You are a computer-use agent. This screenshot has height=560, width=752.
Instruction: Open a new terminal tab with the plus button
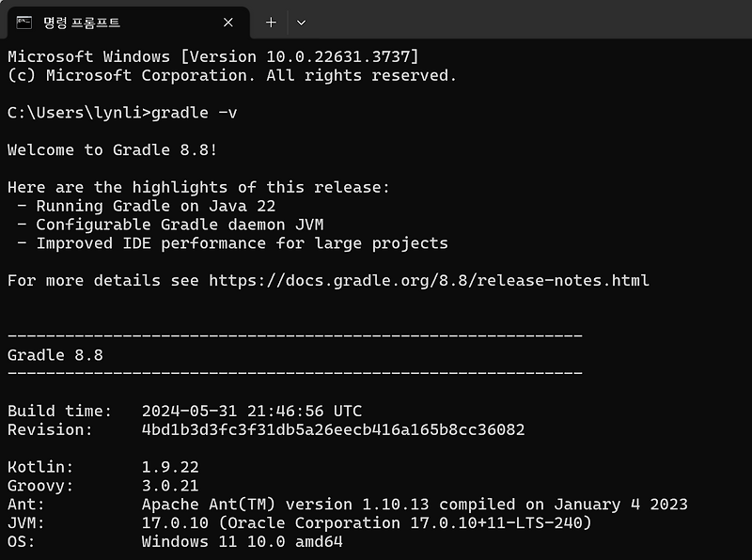coord(270,22)
